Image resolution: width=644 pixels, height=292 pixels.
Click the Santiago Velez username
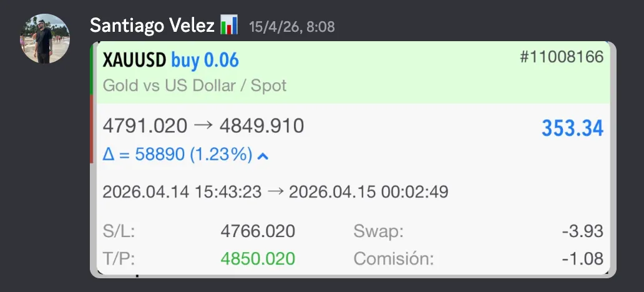[x=152, y=26]
